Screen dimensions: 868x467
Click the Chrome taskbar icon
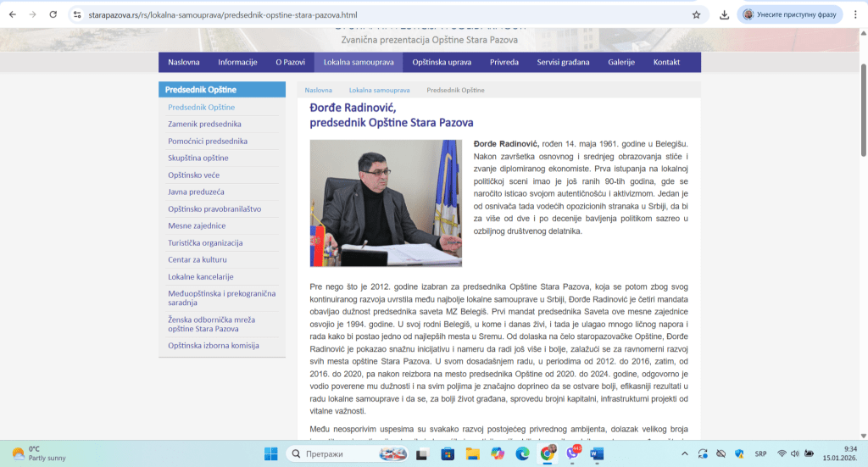[548, 453]
